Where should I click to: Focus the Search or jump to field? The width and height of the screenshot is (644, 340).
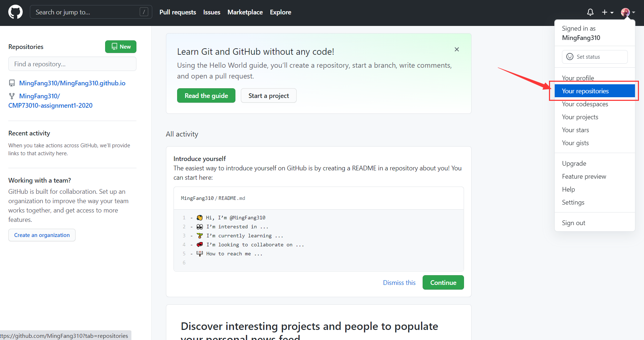pos(91,12)
